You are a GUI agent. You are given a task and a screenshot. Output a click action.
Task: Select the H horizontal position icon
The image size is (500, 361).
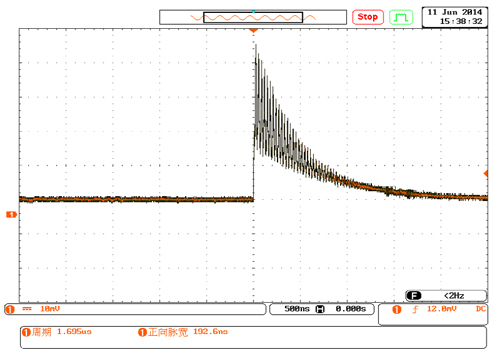click(320, 309)
